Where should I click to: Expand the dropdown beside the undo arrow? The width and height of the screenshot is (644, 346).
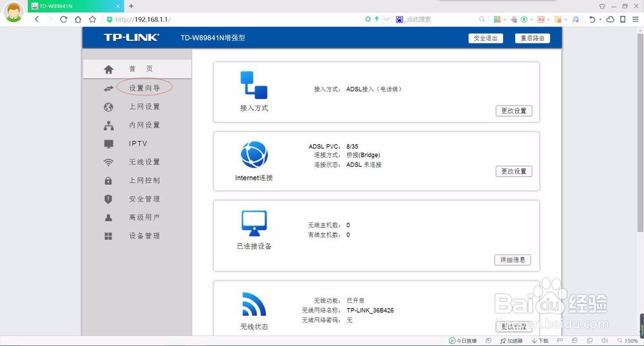click(600, 19)
